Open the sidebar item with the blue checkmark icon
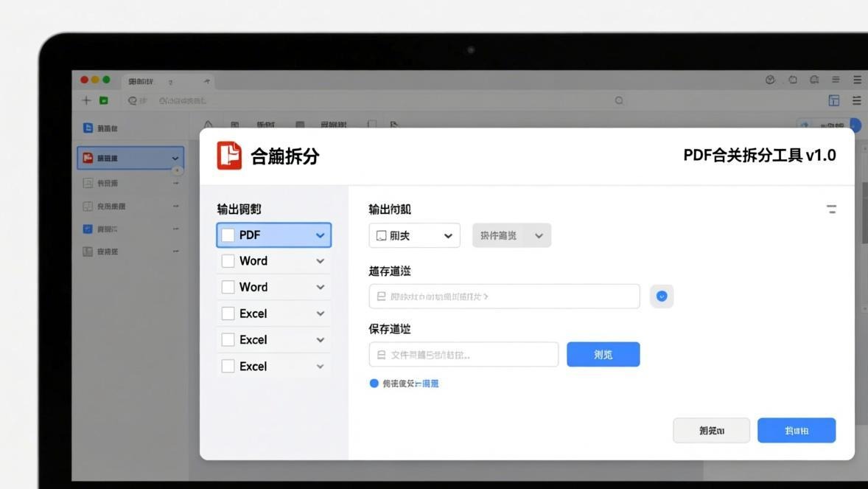The height and width of the screenshot is (489, 868). click(130, 229)
